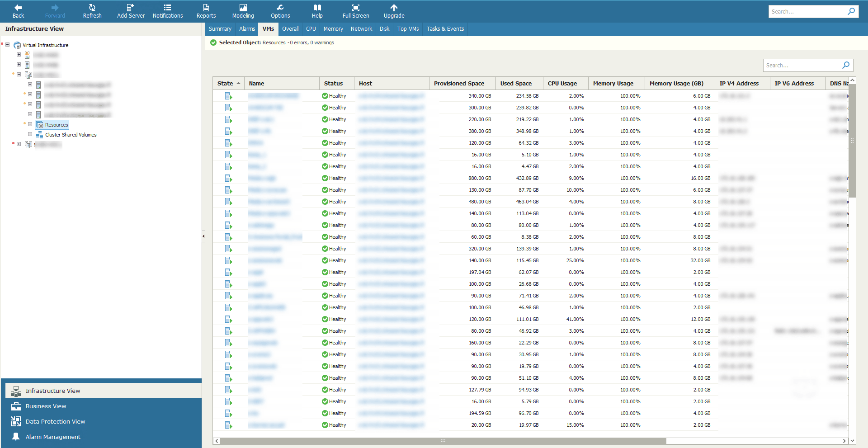Switch to the Summary tab
The height and width of the screenshot is (448, 868).
(x=220, y=29)
